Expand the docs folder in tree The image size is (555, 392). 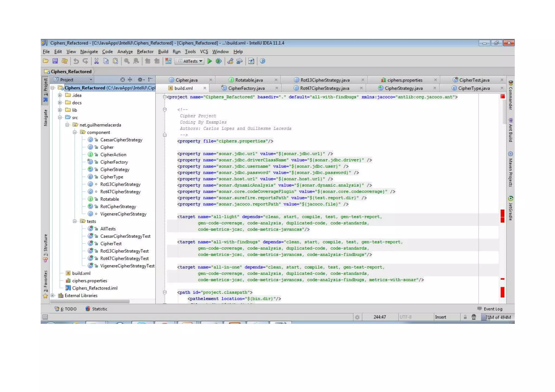coord(60,103)
